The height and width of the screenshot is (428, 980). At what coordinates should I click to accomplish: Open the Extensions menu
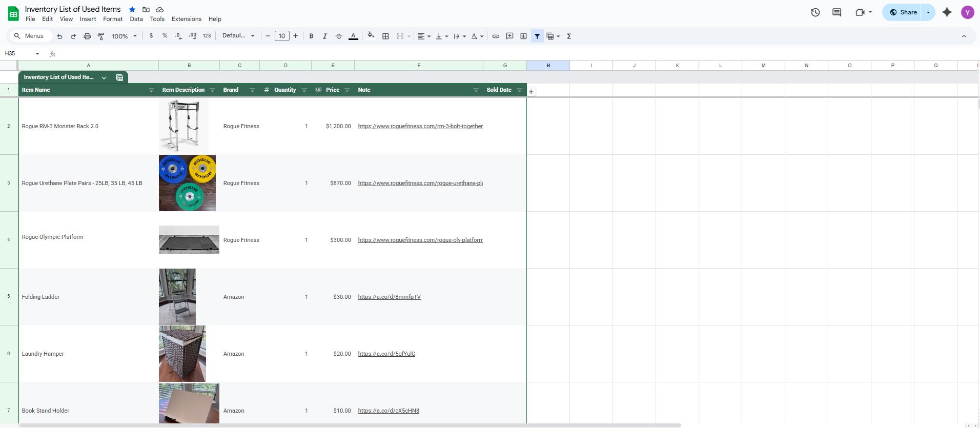tap(187, 19)
